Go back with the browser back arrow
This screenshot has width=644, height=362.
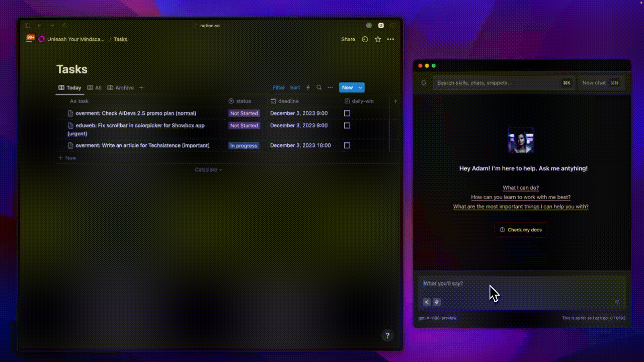pos(39,25)
